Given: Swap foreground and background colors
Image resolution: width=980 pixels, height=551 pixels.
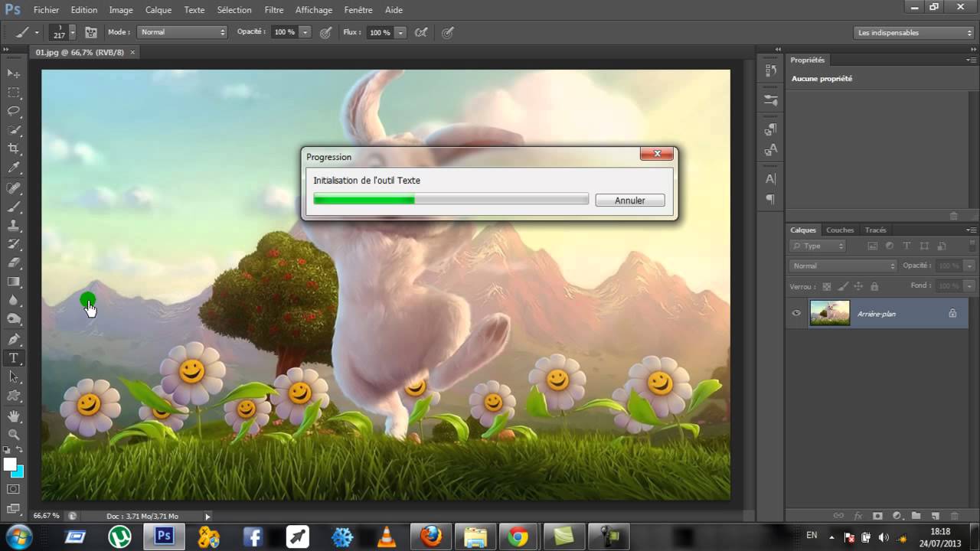Looking at the screenshot, I should pos(21,450).
